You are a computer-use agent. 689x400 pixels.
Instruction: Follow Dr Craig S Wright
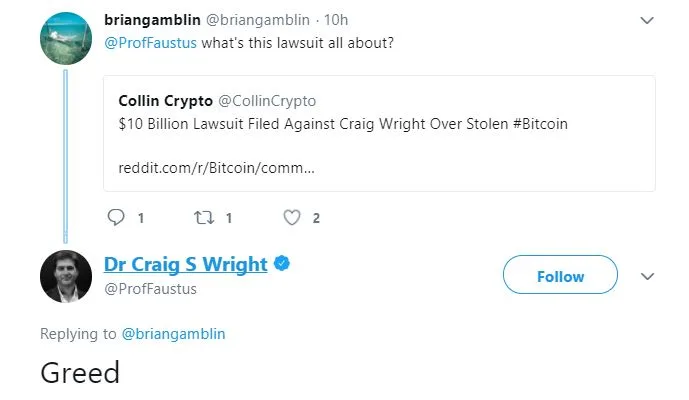(560, 276)
